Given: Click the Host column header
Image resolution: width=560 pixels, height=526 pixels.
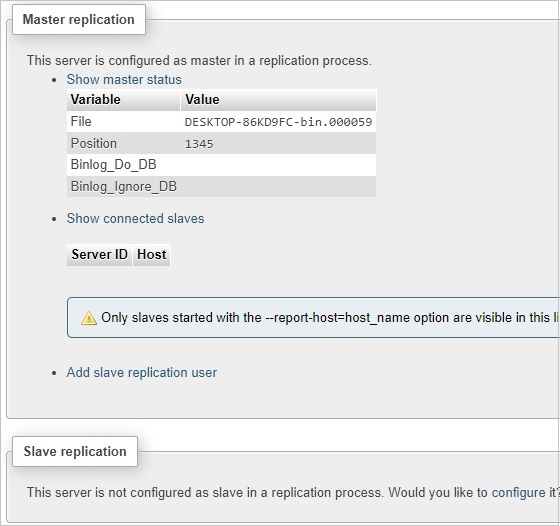Looking at the screenshot, I should [152, 255].
